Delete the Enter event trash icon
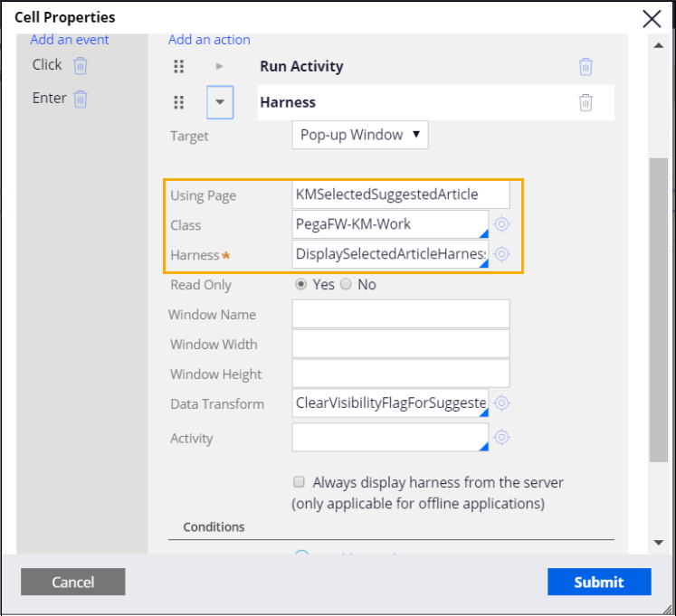676x616 pixels. 81,99
